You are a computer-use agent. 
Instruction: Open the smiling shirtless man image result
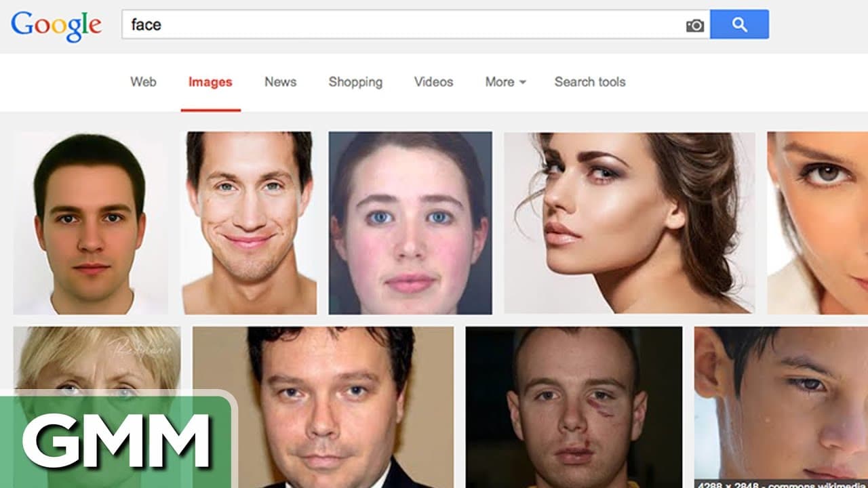[x=249, y=223]
